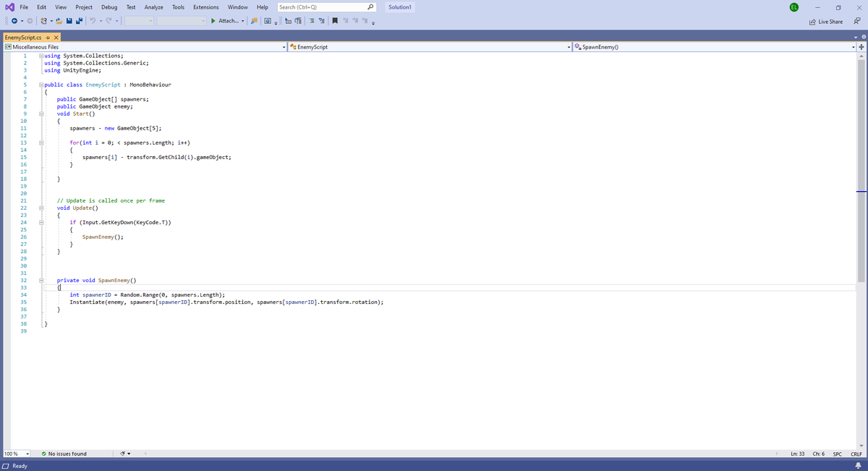Image resolution: width=868 pixels, height=471 pixels.
Task: Click the Undo arrow icon
Action: coord(93,21)
